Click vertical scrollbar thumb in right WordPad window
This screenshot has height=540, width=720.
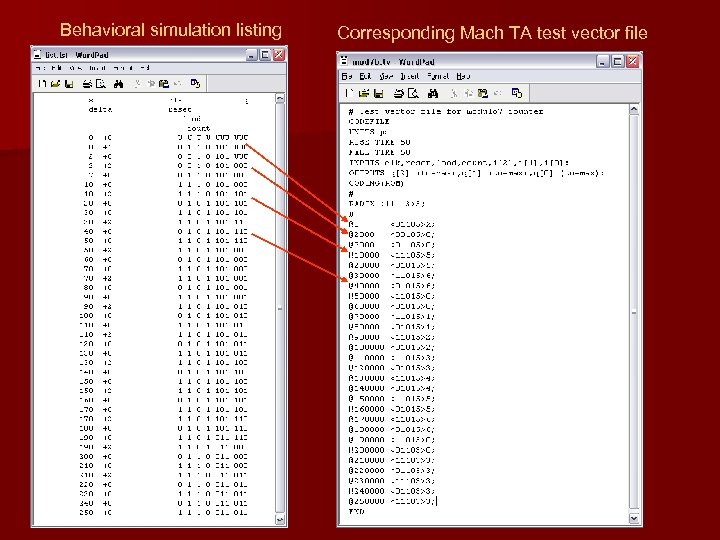click(634, 312)
